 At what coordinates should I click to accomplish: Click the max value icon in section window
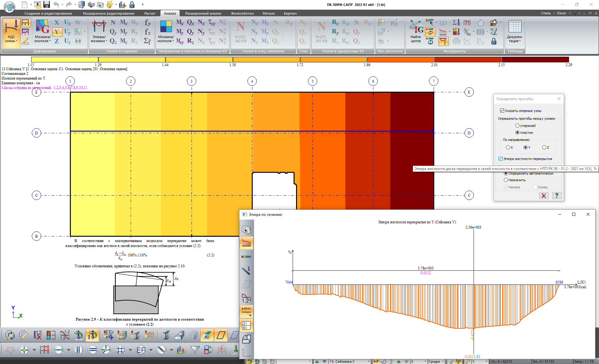(246, 311)
